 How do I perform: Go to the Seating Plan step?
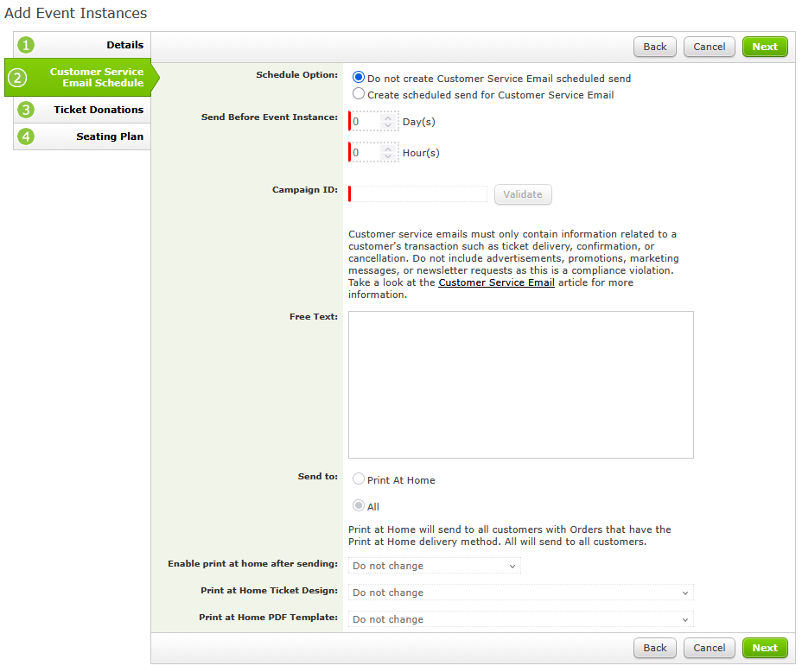pos(109,136)
